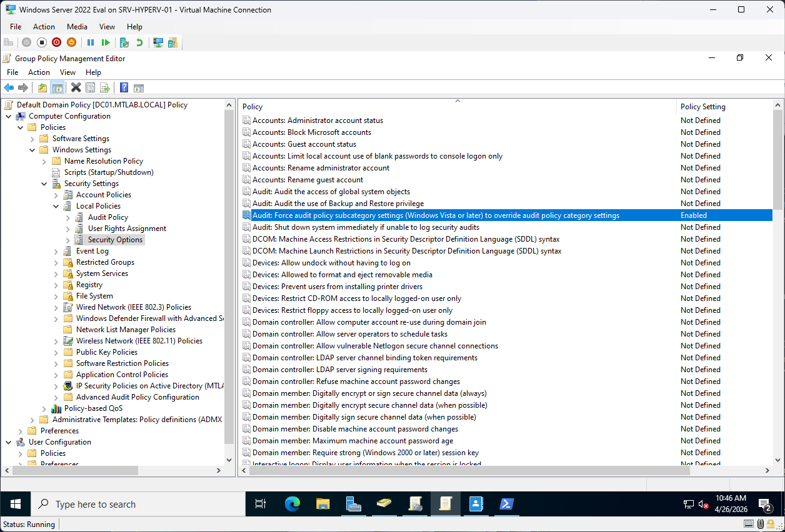This screenshot has width=785, height=532.
Task: Open the outer VM Connection Action menu
Action: [x=44, y=27]
